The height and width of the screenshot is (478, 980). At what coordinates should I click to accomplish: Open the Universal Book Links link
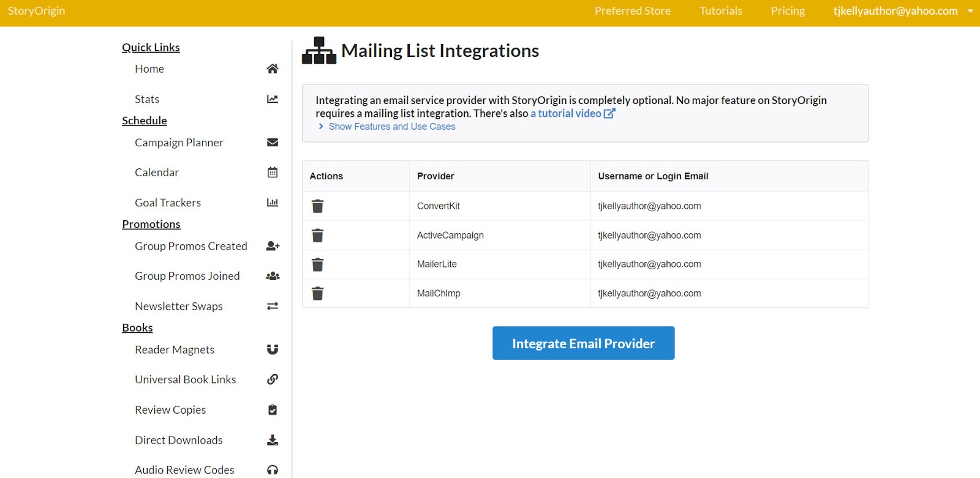click(x=186, y=379)
